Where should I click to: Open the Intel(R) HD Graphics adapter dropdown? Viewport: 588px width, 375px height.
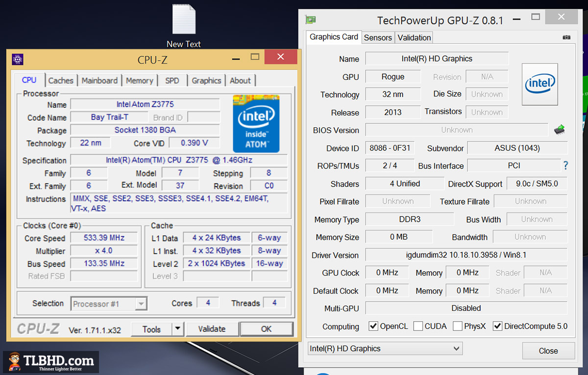[x=385, y=349]
